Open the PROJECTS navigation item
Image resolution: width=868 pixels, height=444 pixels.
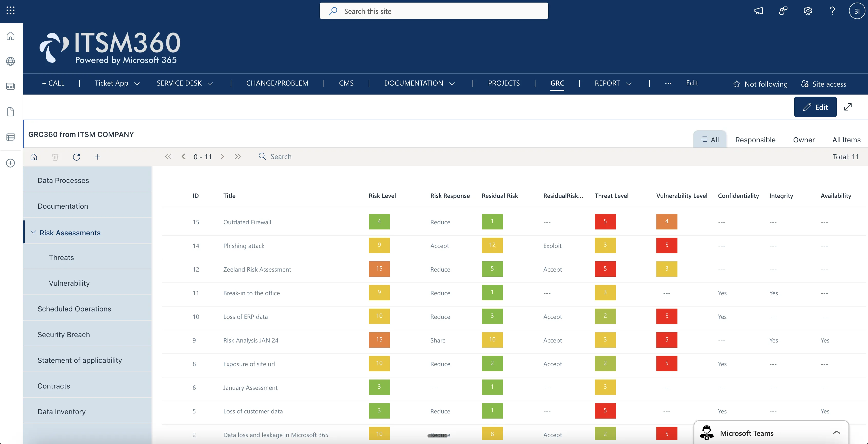pyautogui.click(x=503, y=83)
